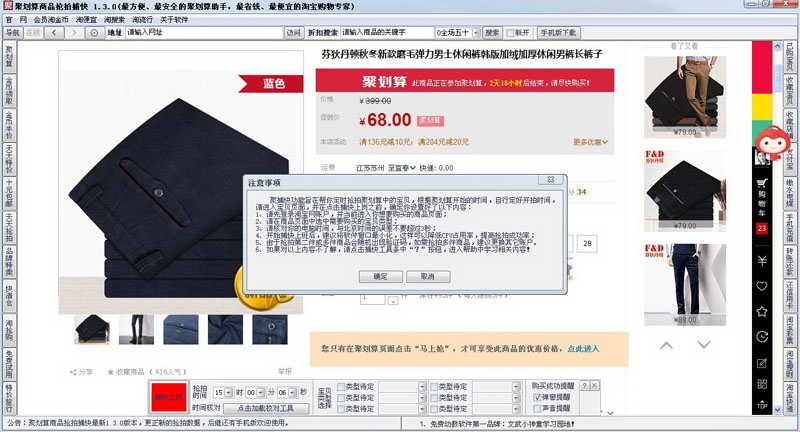This screenshot has width=800, height=432.
Task: Select the size 28 option
Action: tap(587, 243)
